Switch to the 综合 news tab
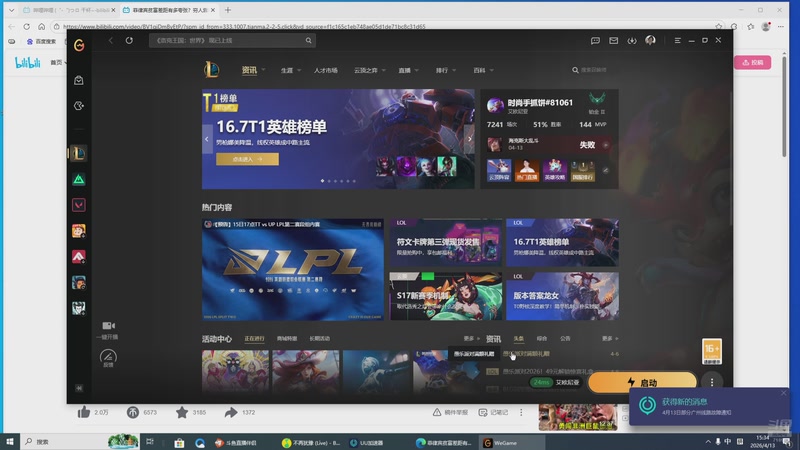 pyautogui.click(x=542, y=338)
